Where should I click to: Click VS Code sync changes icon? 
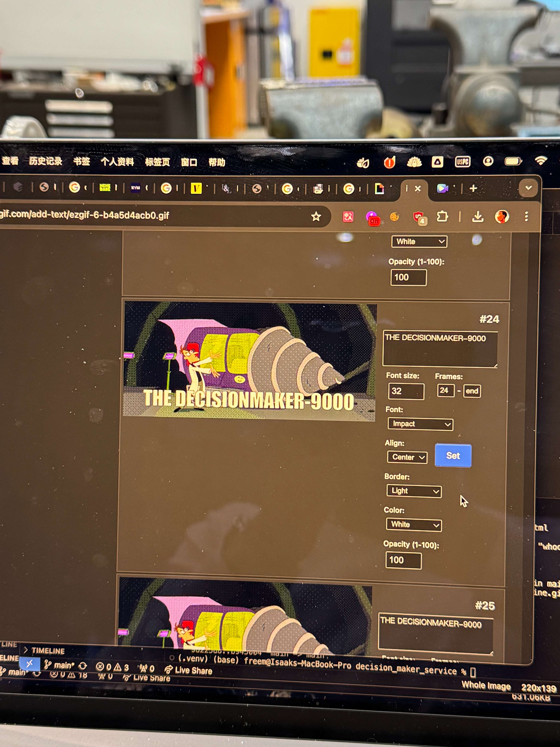tap(83, 666)
